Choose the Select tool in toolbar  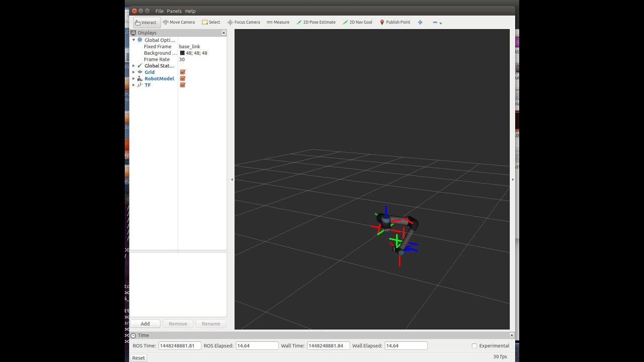click(x=211, y=22)
